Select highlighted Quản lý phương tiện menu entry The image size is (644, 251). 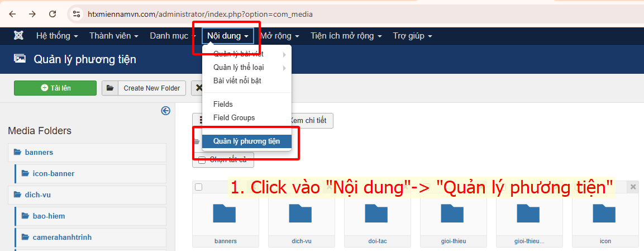click(x=247, y=141)
